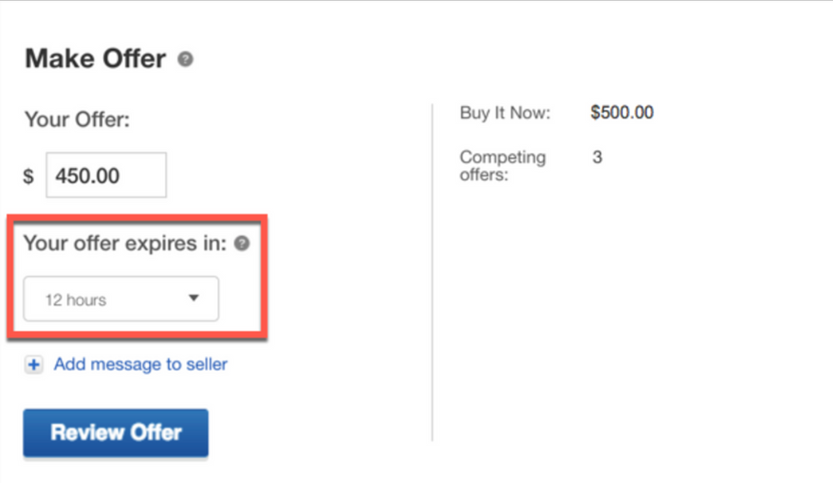This screenshot has height=483, width=833.
Task: Click help icon next to offer expiration label
Action: 242,243
